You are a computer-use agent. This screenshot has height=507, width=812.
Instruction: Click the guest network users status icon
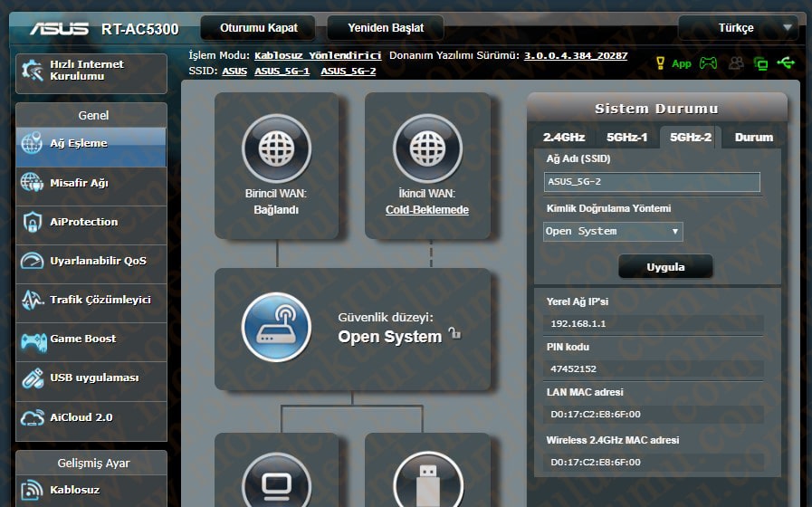[736, 63]
